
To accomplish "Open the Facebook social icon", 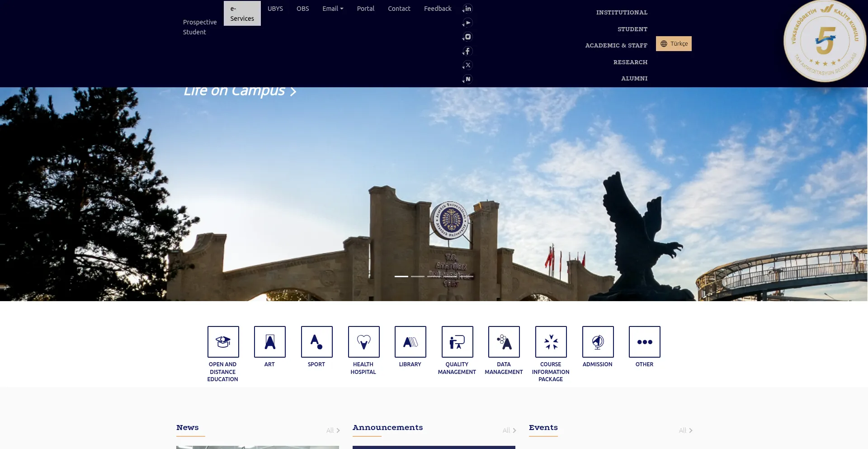I will click(x=468, y=51).
